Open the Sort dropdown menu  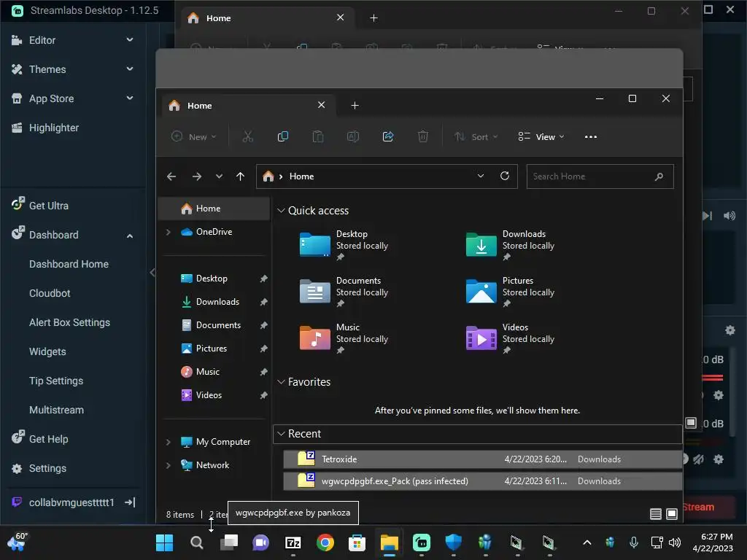pyautogui.click(x=476, y=136)
